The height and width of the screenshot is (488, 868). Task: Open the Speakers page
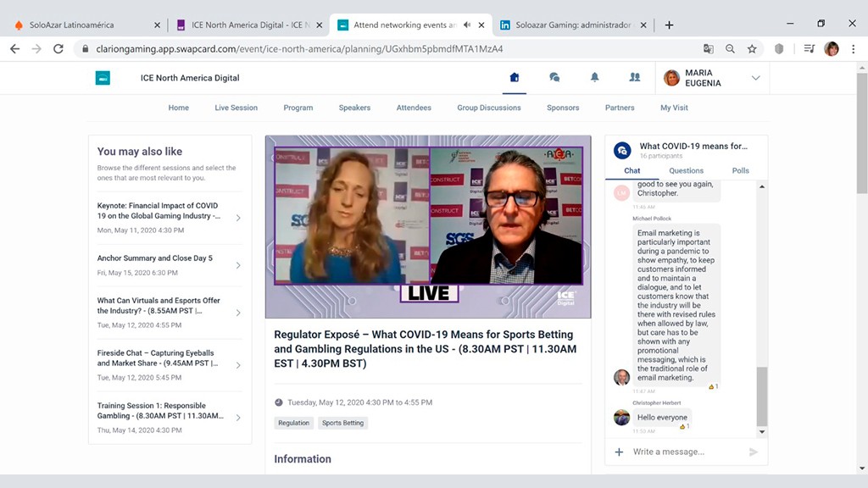354,108
